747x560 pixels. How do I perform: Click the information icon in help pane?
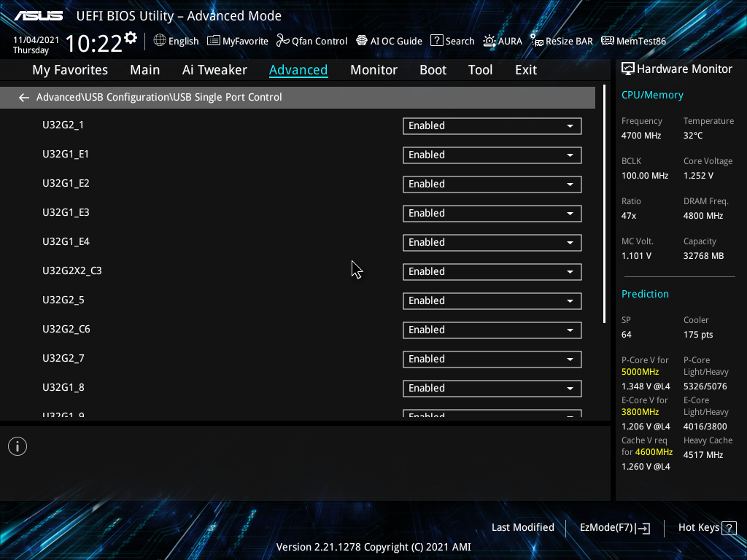(18, 446)
